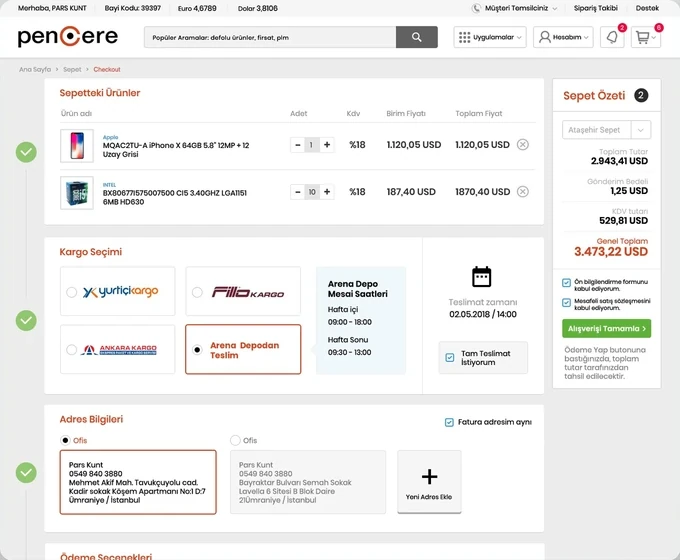This screenshot has width=680, height=560.
Task: Decrease iPhone X quantity with minus
Action: pyautogui.click(x=298, y=145)
